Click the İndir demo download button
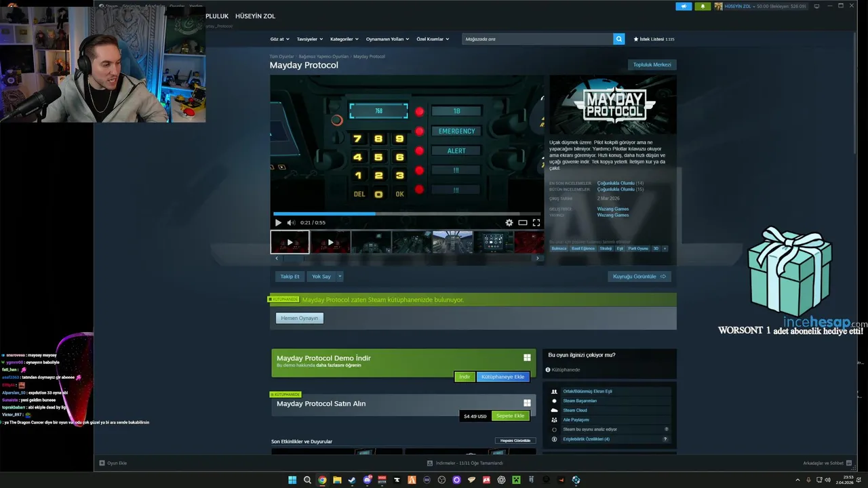The width and height of the screenshot is (868, 488). point(465,377)
